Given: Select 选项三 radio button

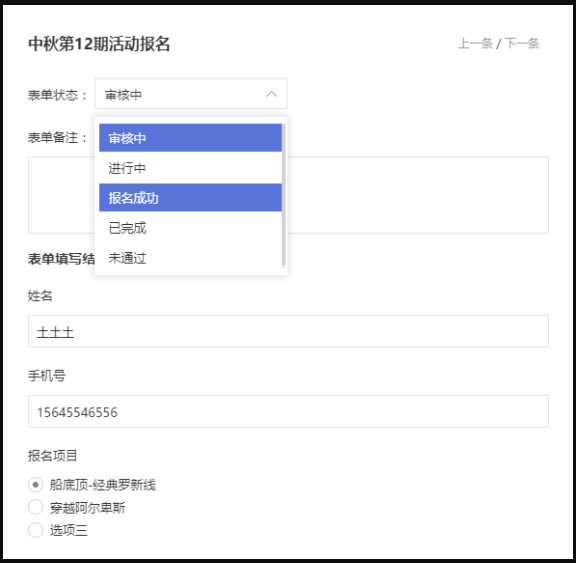Looking at the screenshot, I should click(x=36, y=530).
